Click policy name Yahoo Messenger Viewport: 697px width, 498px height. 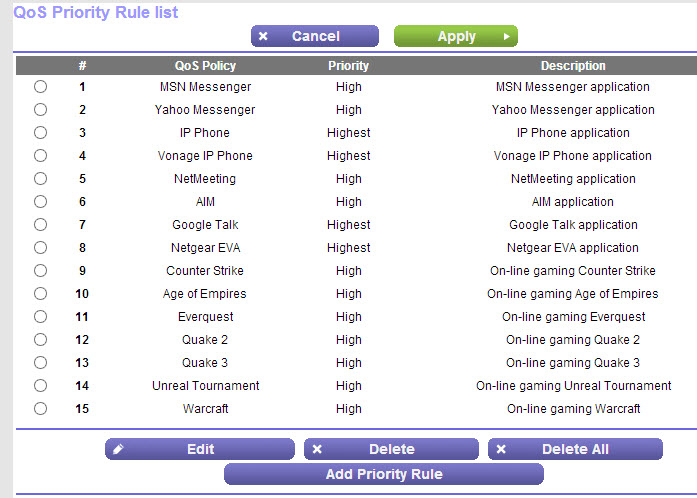(x=205, y=110)
